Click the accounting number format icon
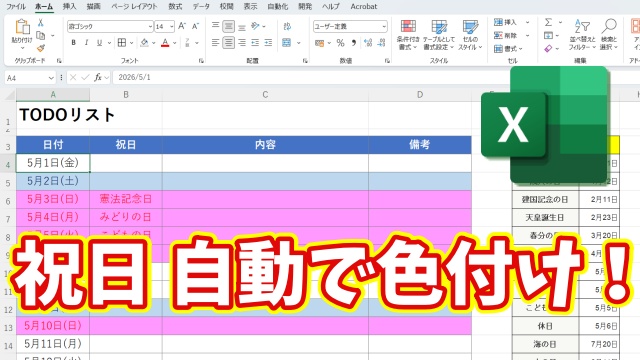 click(x=319, y=42)
